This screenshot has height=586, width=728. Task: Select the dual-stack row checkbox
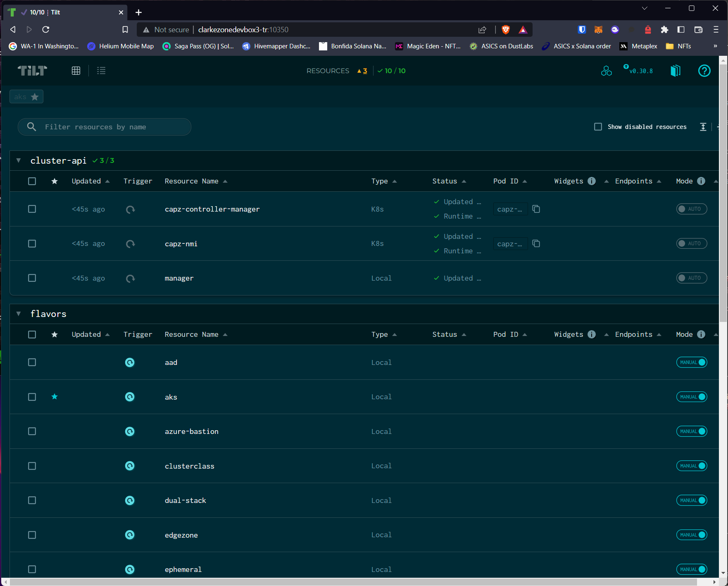tap(32, 500)
